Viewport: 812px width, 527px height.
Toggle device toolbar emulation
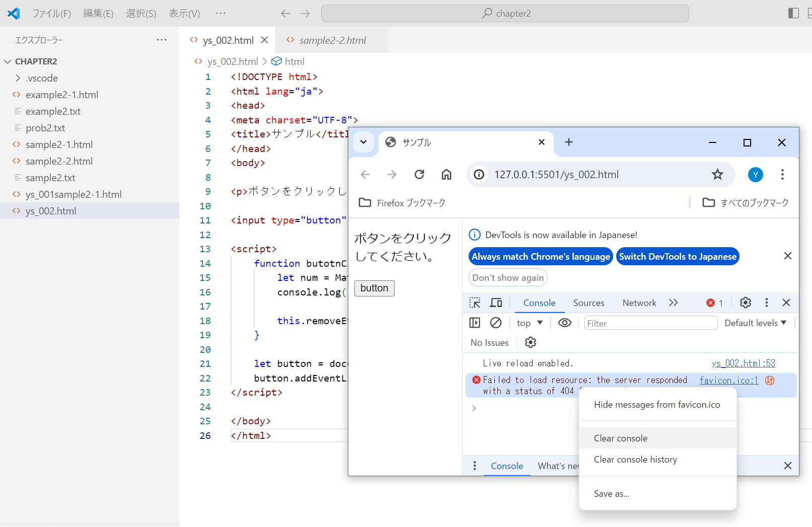coord(496,303)
